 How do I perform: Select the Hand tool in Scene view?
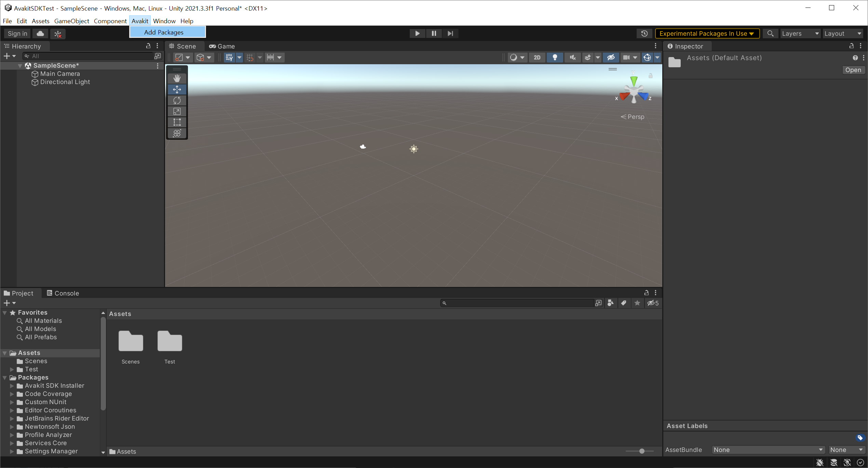tap(177, 78)
